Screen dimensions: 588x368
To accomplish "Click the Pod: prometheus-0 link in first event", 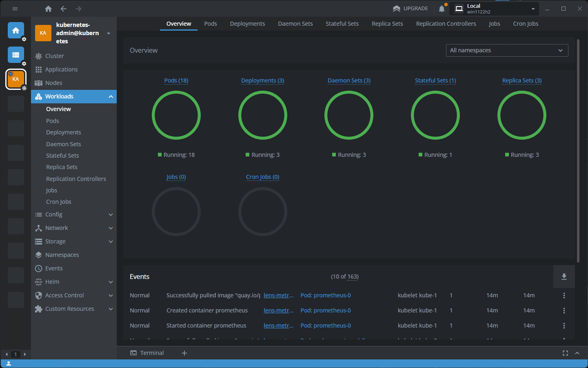I will click(325, 295).
